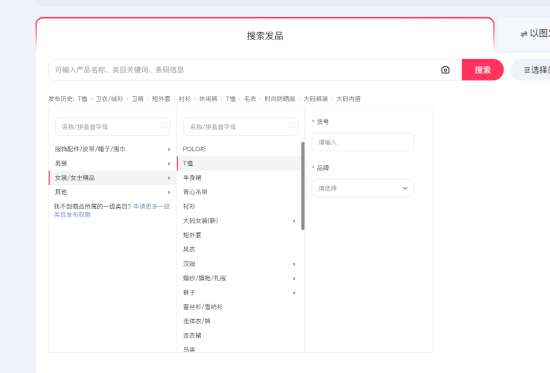Choose 卫衣/绒衫 from publish history
Image resolution: width=550 pixels, height=373 pixels.
click(109, 99)
